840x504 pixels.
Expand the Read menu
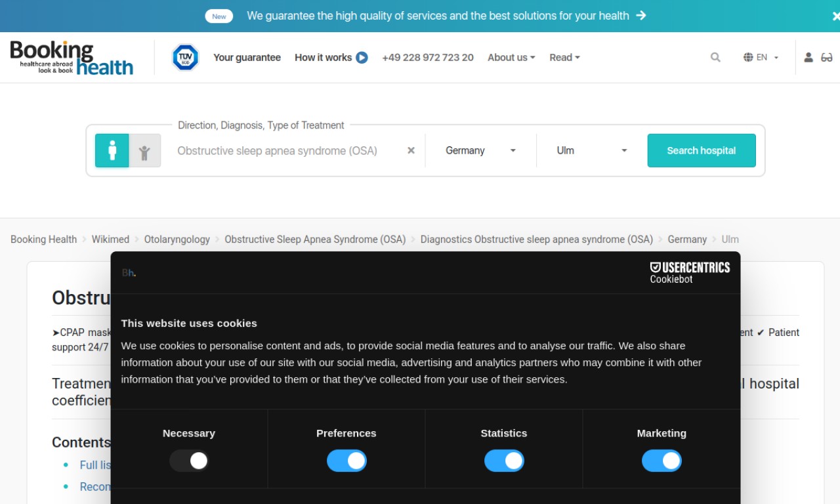pyautogui.click(x=565, y=58)
